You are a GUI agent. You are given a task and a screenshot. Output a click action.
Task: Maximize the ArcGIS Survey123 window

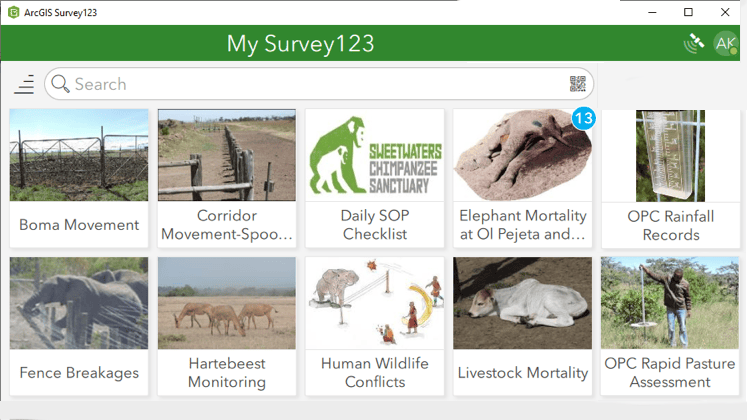tap(688, 12)
